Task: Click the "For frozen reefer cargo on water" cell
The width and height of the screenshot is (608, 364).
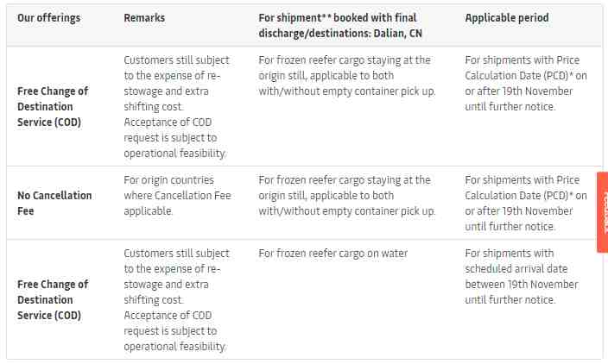Action: [333, 254]
